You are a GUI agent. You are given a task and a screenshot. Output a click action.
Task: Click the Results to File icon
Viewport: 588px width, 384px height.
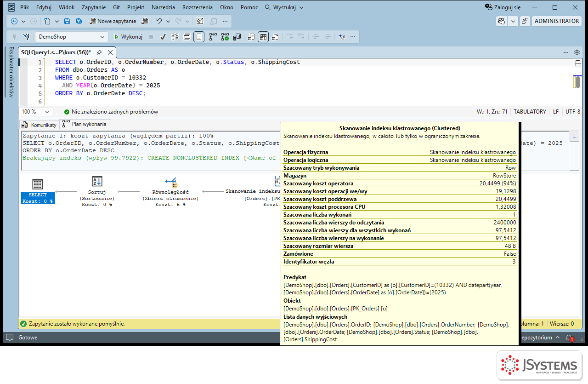pos(275,37)
